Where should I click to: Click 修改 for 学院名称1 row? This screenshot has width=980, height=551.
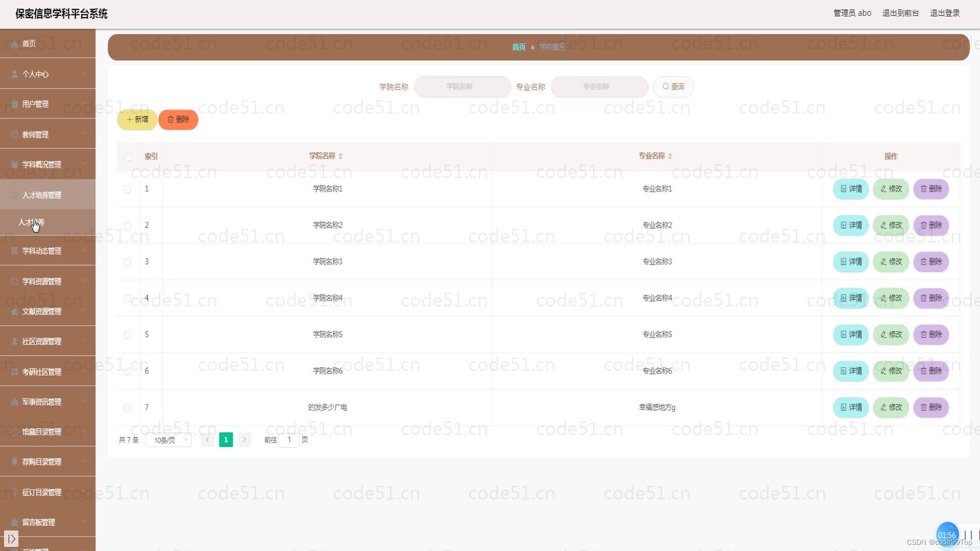click(x=891, y=189)
